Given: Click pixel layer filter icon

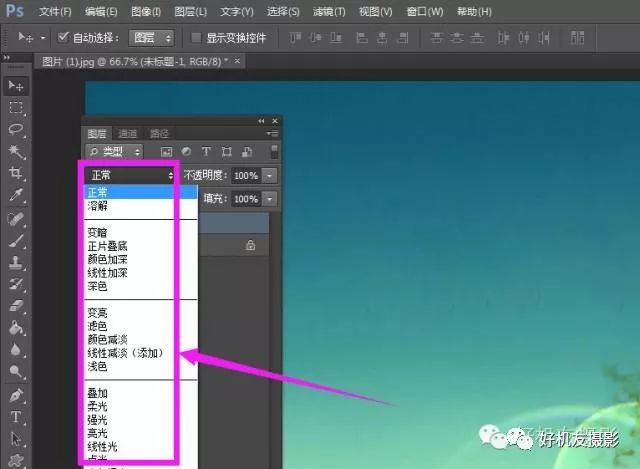Looking at the screenshot, I should [167, 152].
